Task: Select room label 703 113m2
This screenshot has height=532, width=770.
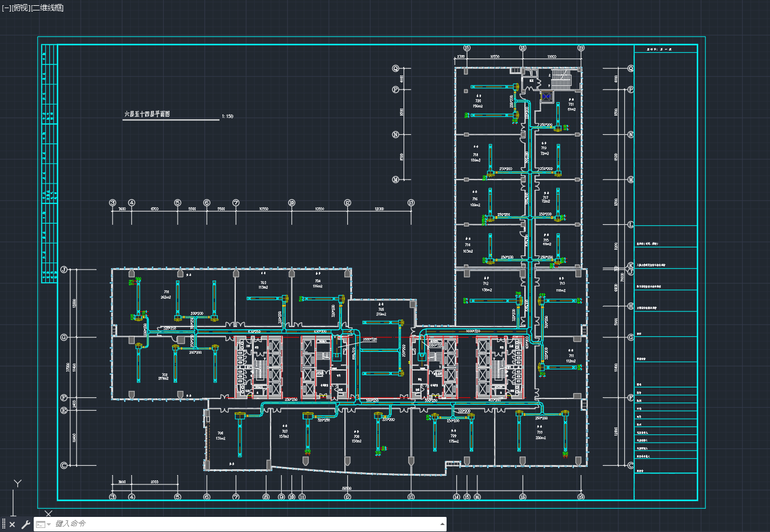Action: click(x=263, y=285)
